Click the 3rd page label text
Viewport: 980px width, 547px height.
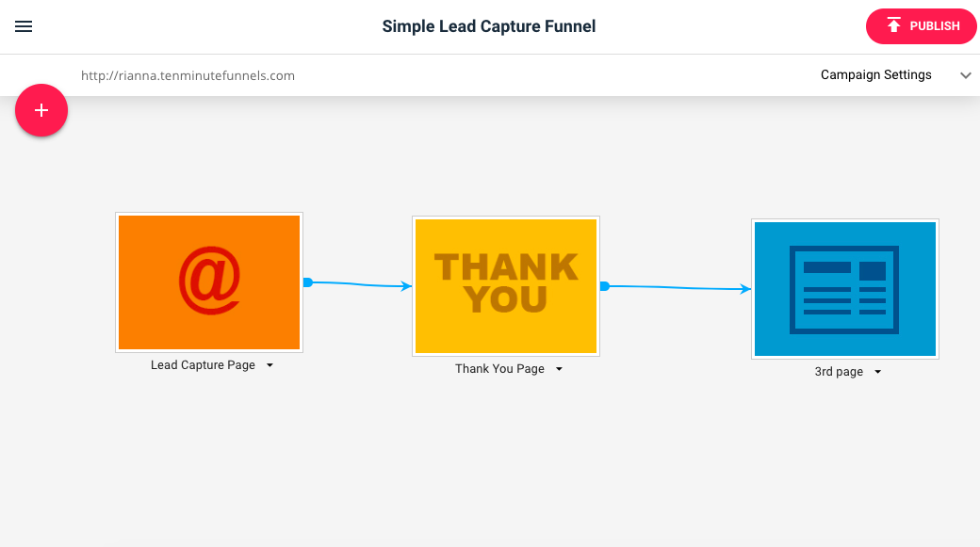click(839, 372)
